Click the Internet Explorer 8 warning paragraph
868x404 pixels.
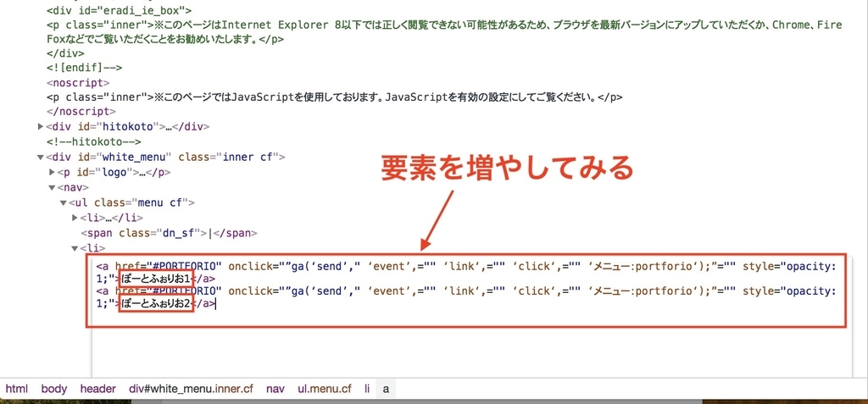[444, 32]
